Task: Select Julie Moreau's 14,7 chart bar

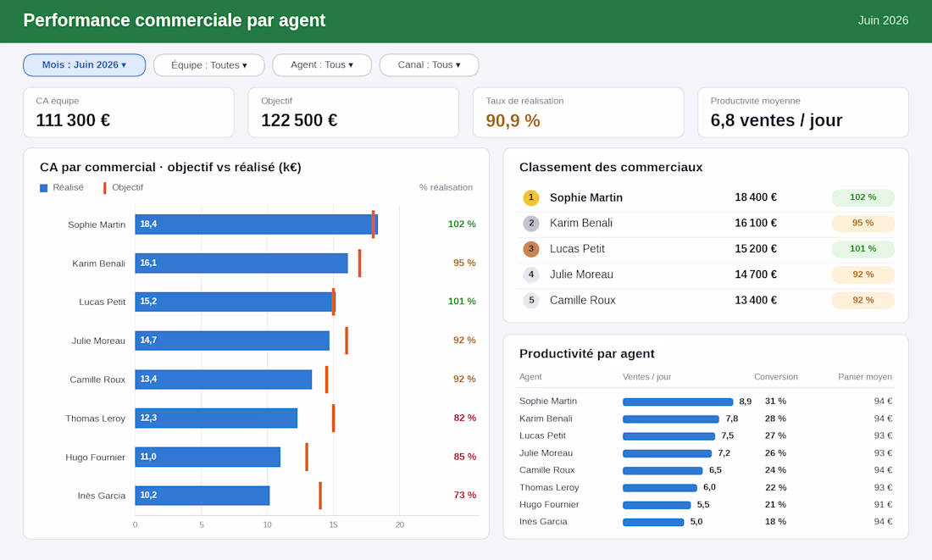Action: click(232, 340)
